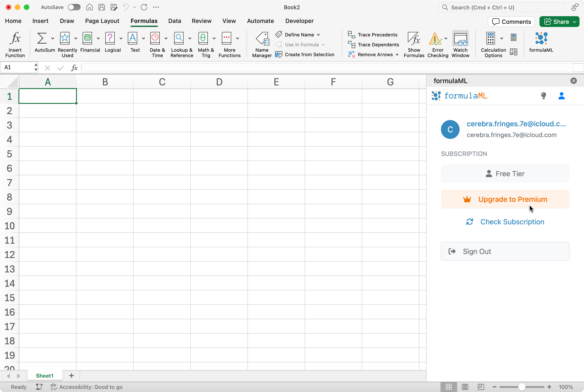Click the Sign Out button
The image size is (584, 392).
pos(505,251)
